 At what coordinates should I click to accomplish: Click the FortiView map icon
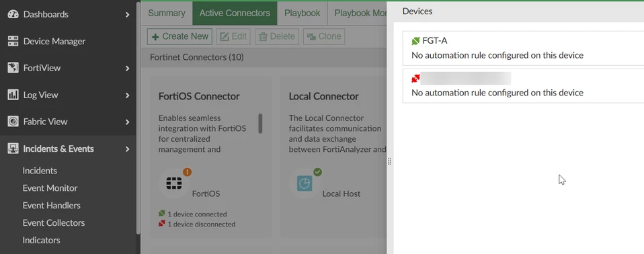coord(13,68)
